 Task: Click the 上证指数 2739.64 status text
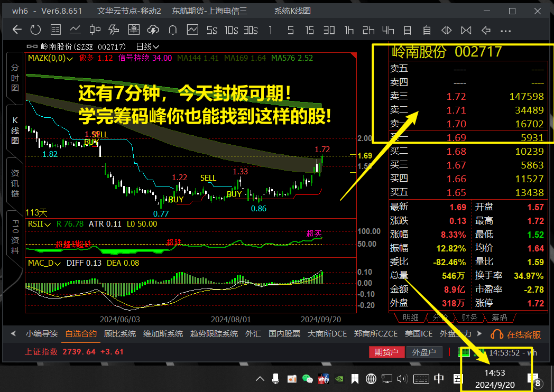coord(74,352)
